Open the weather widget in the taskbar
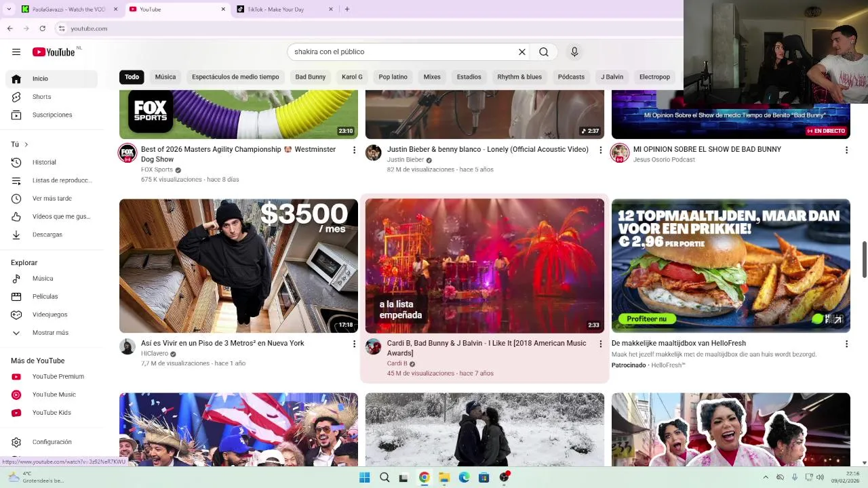 tap(35, 477)
